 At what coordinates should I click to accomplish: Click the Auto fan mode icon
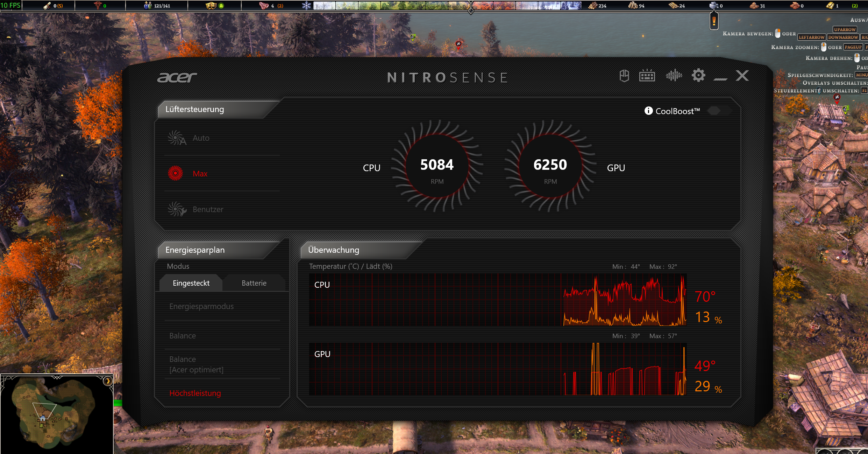tap(176, 138)
